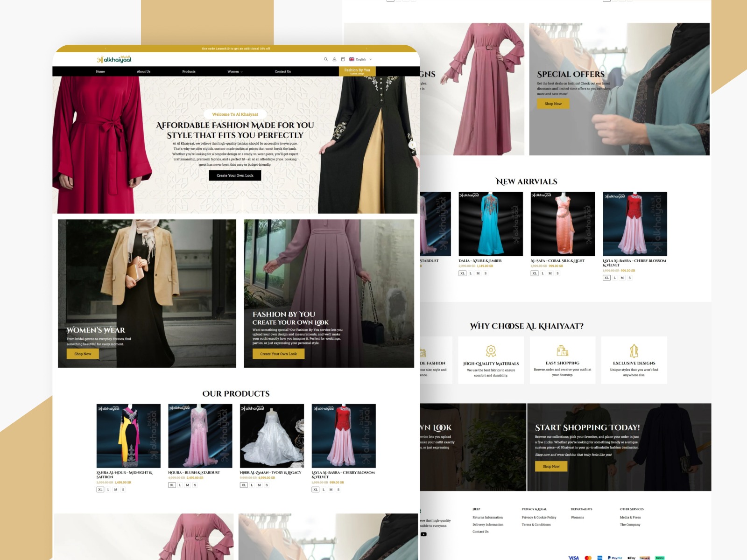Click the announcement bar left arrow

pyautogui.click(x=106, y=49)
